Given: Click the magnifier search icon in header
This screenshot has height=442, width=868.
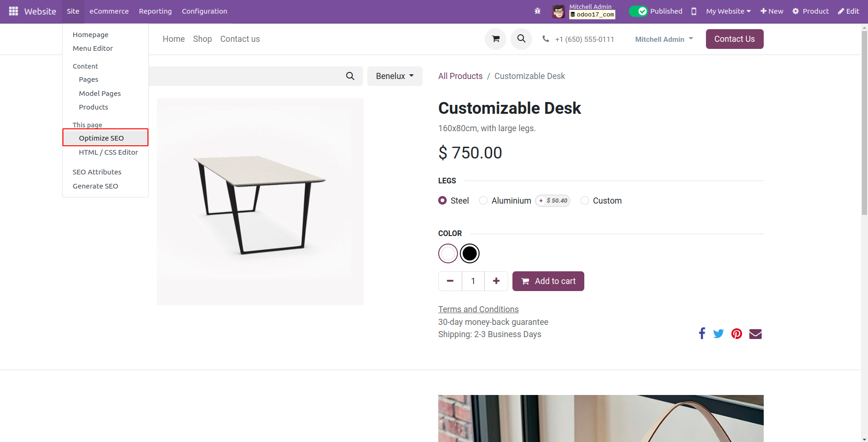Looking at the screenshot, I should coord(521,39).
